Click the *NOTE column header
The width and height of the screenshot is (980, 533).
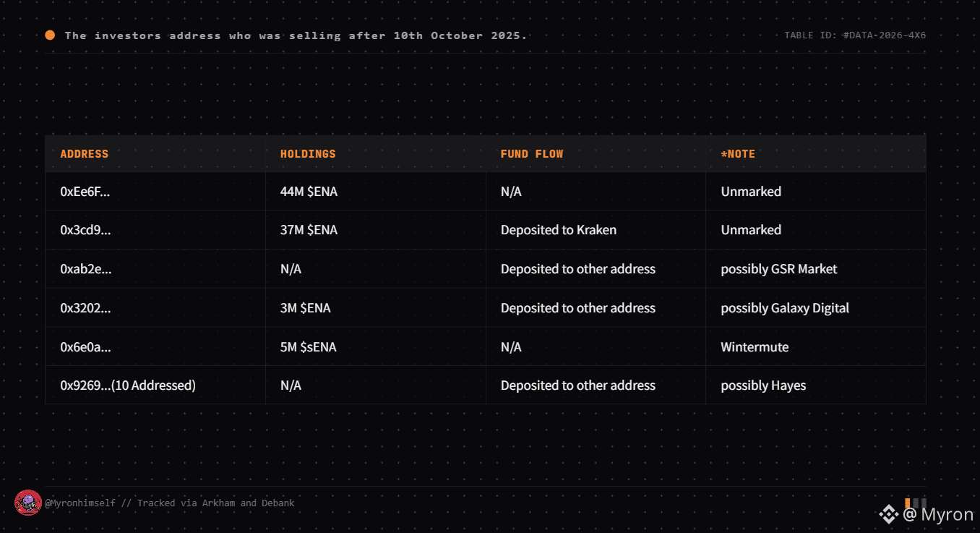738,154
